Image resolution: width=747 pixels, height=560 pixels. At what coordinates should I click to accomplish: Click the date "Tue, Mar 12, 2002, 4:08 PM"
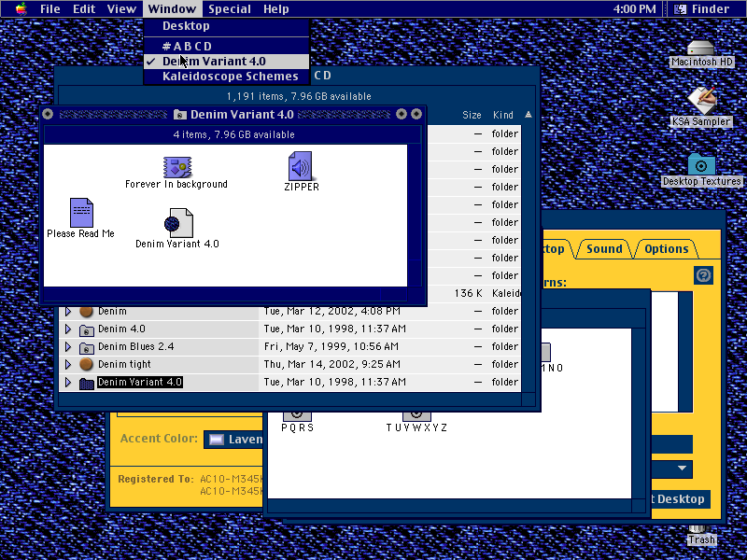[x=332, y=312]
